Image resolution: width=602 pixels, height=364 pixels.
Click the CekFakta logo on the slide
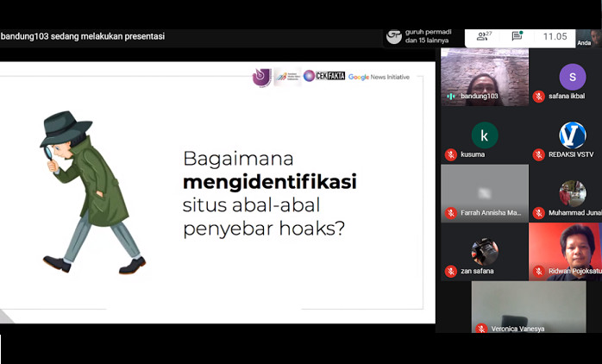tap(324, 76)
